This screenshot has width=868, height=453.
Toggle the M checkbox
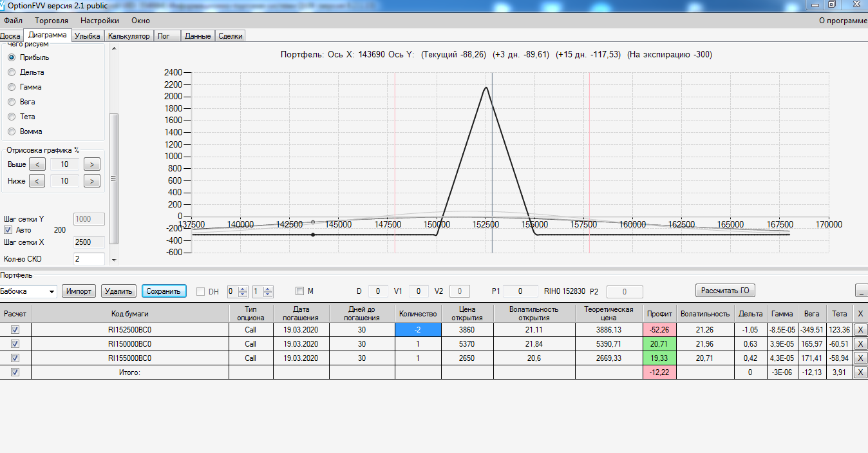tap(299, 291)
